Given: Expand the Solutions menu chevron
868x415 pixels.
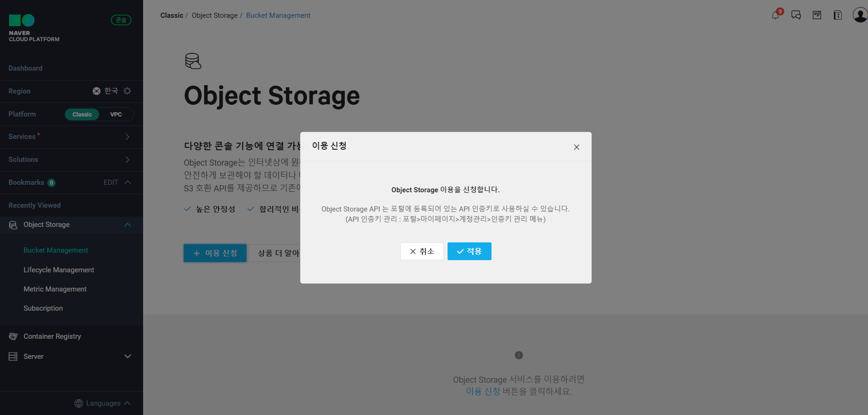Looking at the screenshot, I should click(127, 160).
